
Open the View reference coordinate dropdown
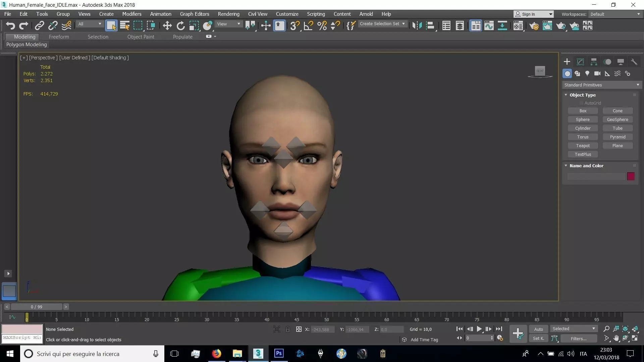[228, 24]
